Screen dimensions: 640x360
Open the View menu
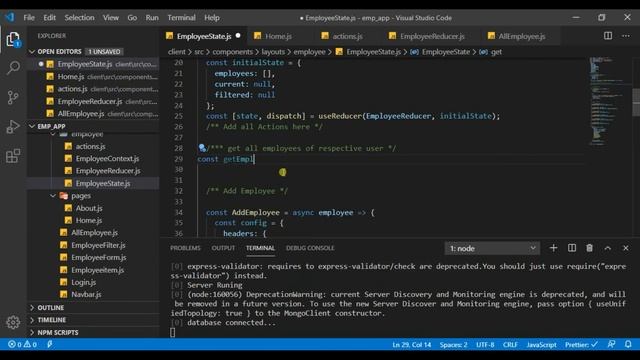click(x=111, y=18)
